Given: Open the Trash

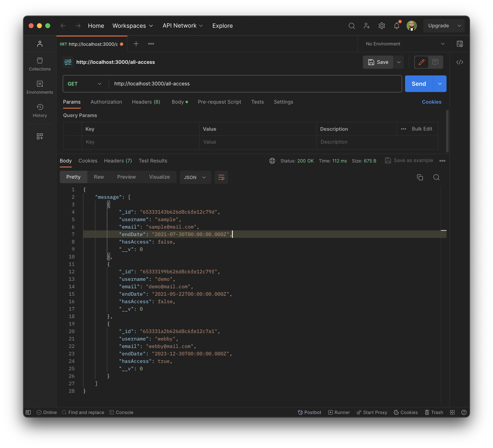Looking at the screenshot, I should [x=434, y=412].
